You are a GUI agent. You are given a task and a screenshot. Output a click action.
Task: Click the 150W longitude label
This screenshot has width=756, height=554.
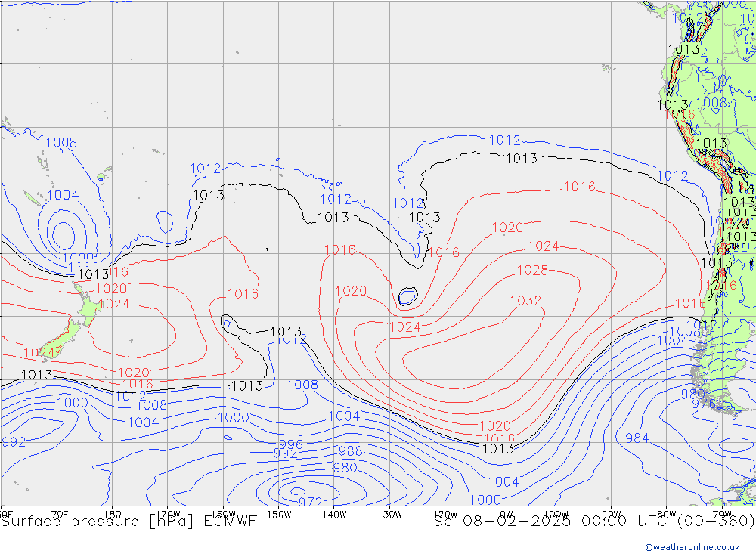[278, 514]
